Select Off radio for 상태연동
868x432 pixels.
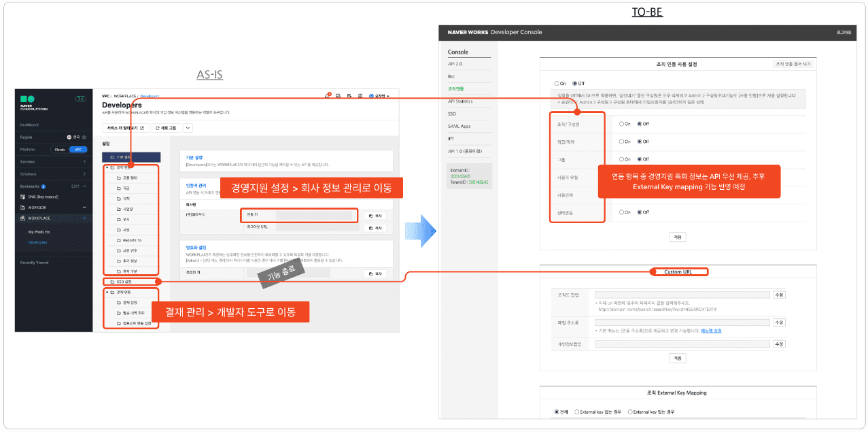pos(639,212)
